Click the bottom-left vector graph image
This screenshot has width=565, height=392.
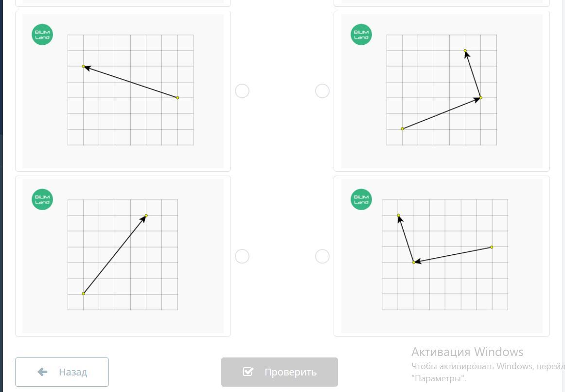[123, 254]
